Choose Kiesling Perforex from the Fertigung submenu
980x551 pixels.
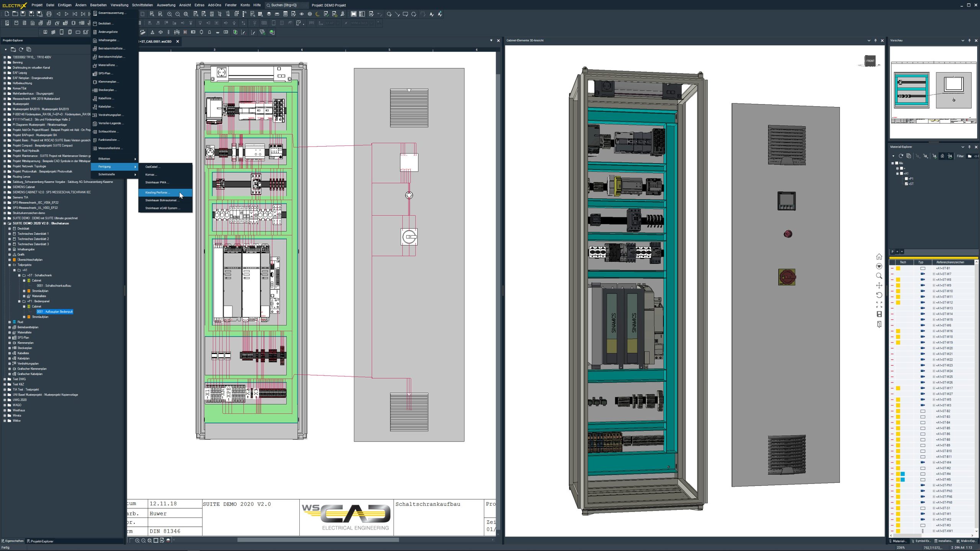pos(158,192)
